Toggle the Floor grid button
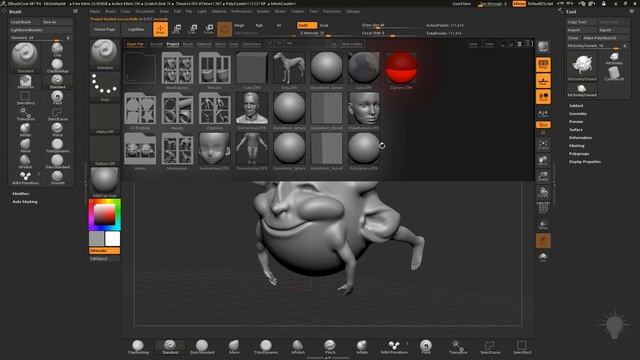This screenshot has width=640, height=360. tap(543, 81)
